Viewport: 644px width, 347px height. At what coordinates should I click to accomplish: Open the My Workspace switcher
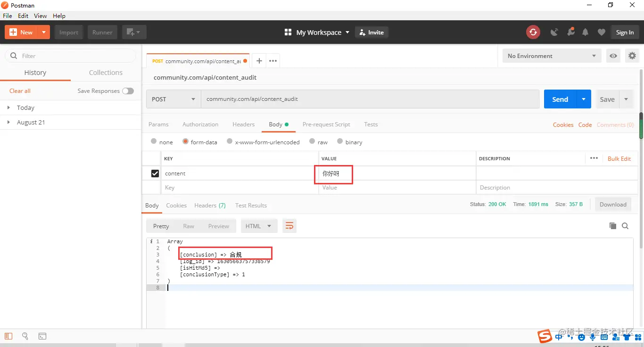coord(317,33)
